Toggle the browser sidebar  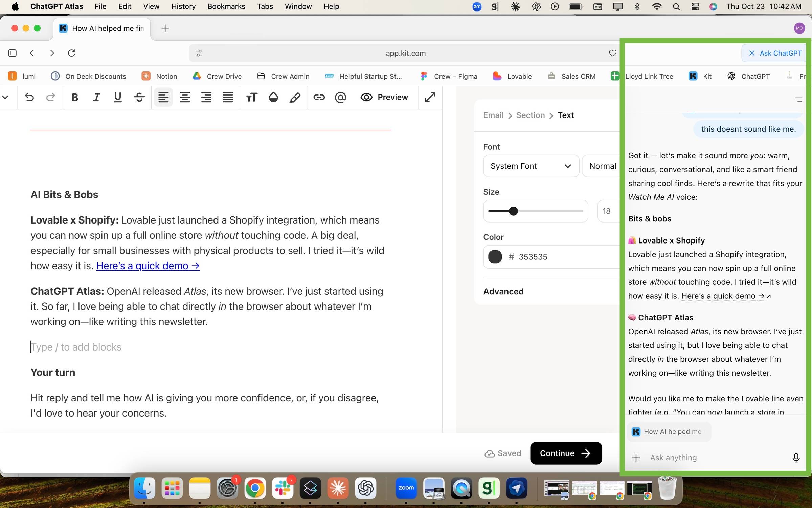(x=13, y=53)
